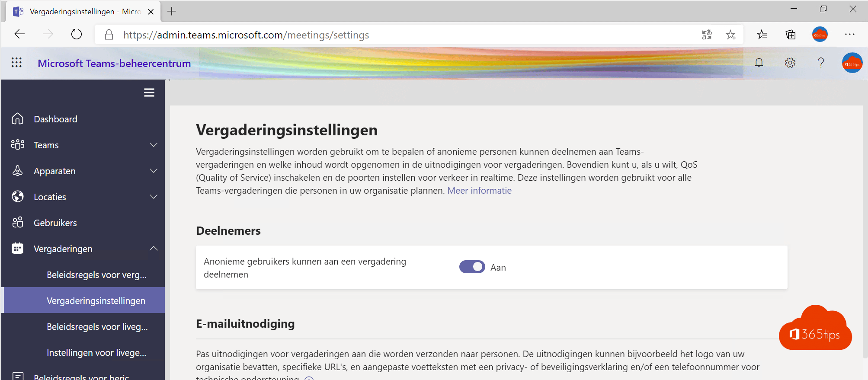View site info via lock icon
Viewport: 868px width, 380px height.
(x=109, y=35)
